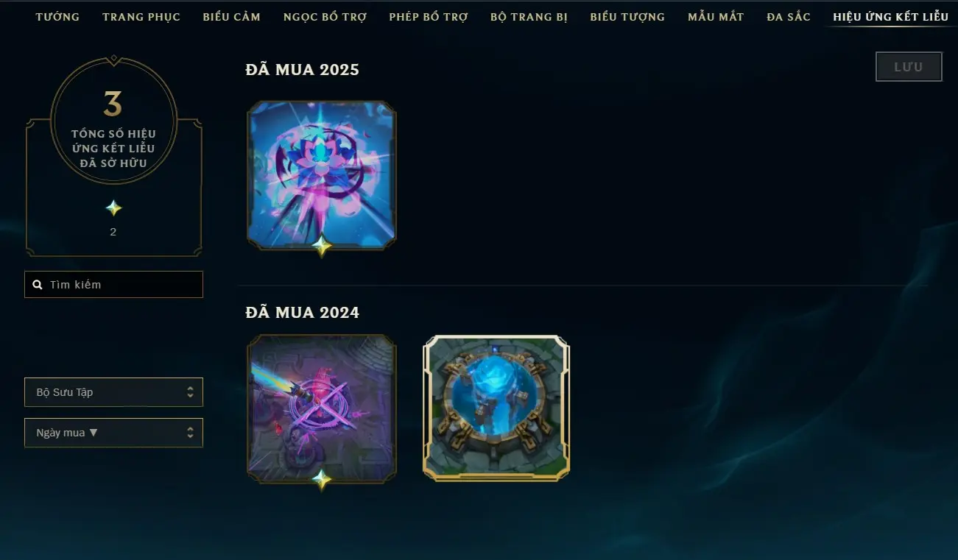Open the Đa Sắc tab
Viewport: 958px width, 560px height.
789,17
